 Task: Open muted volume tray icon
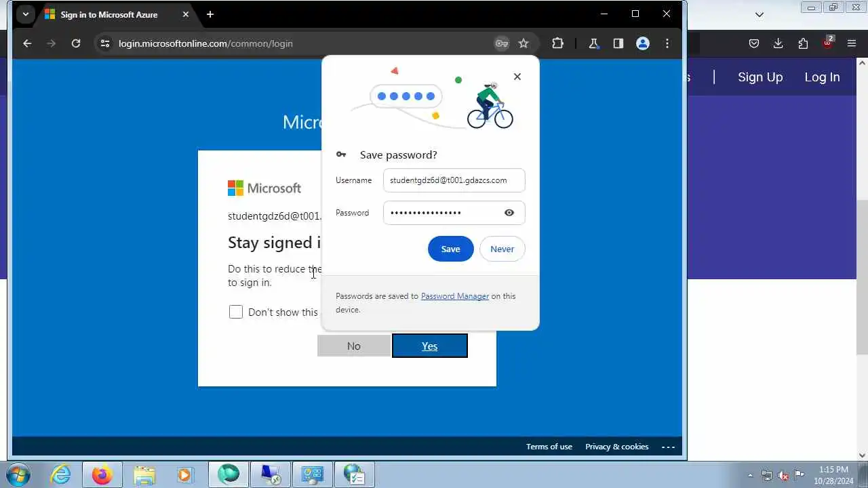(x=783, y=475)
